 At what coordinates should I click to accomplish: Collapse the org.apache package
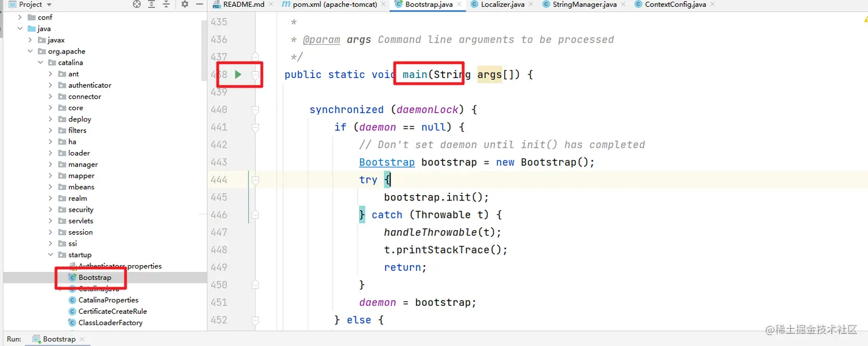click(30, 51)
